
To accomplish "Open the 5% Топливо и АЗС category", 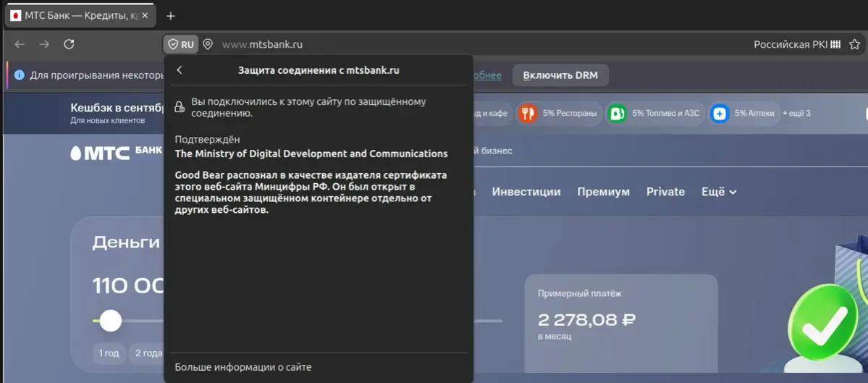I will pyautogui.click(x=654, y=114).
